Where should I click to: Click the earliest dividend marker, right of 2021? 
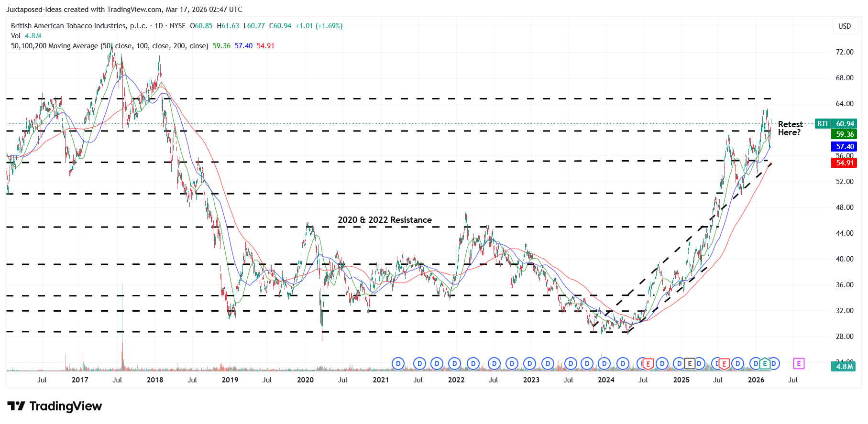(398, 364)
